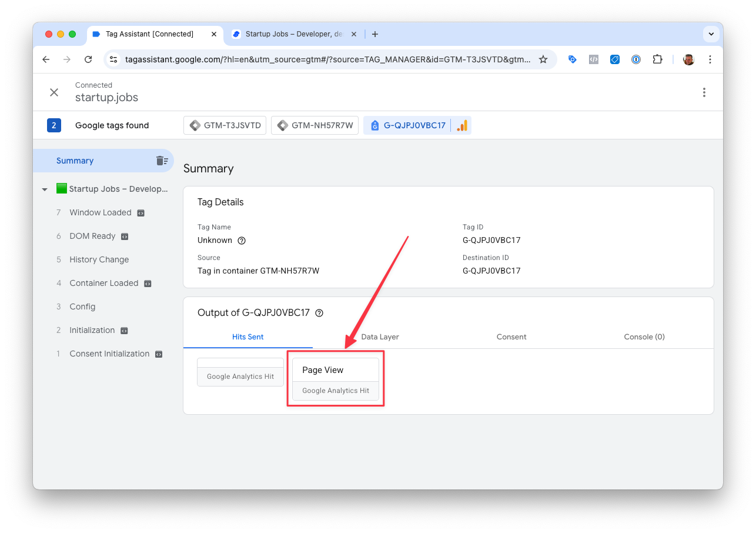Switch to the Data Layer tab

pos(380,337)
